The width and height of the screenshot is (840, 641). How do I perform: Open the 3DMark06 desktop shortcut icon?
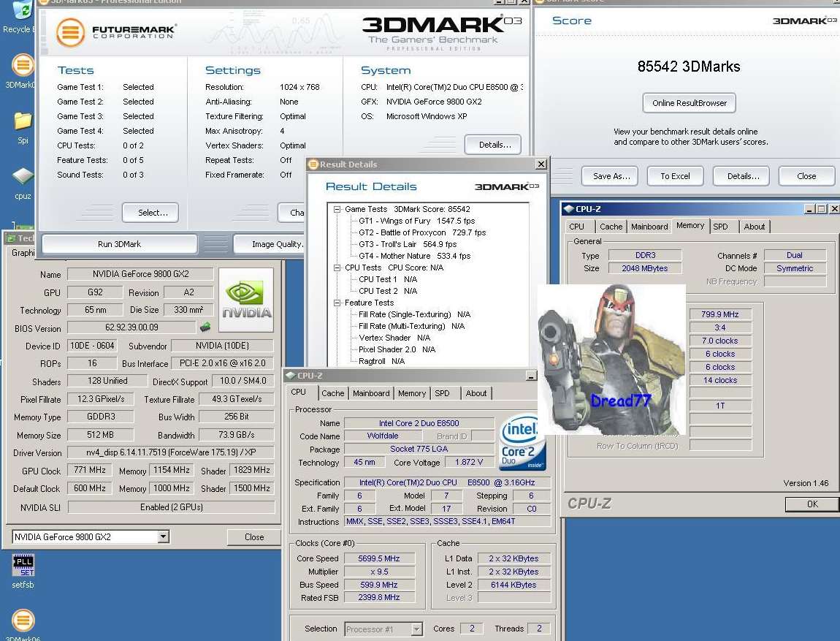tap(23, 620)
